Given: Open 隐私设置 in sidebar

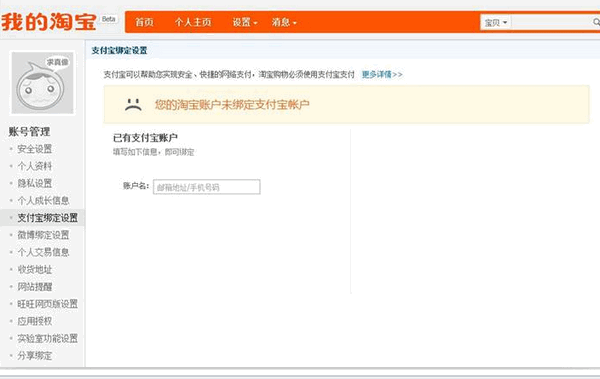Looking at the screenshot, I should (x=34, y=183).
